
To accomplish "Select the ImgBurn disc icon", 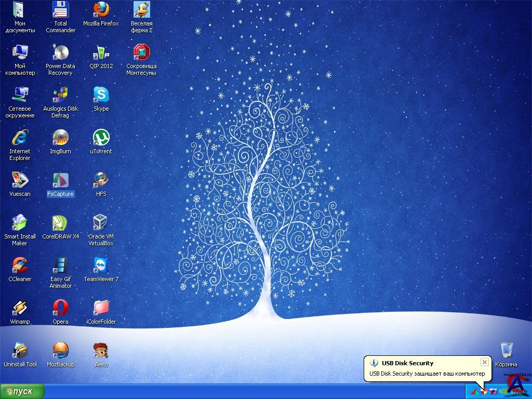I will [x=60, y=138].
